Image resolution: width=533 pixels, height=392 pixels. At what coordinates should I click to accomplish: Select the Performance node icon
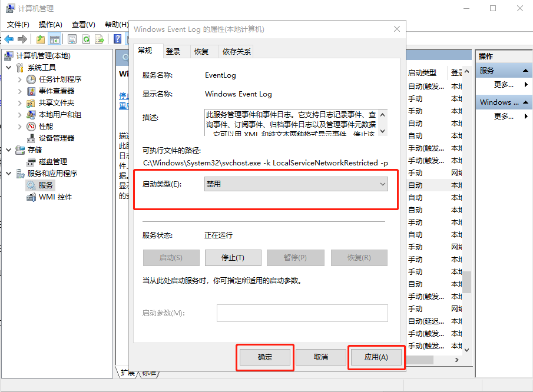pos(31,127)
